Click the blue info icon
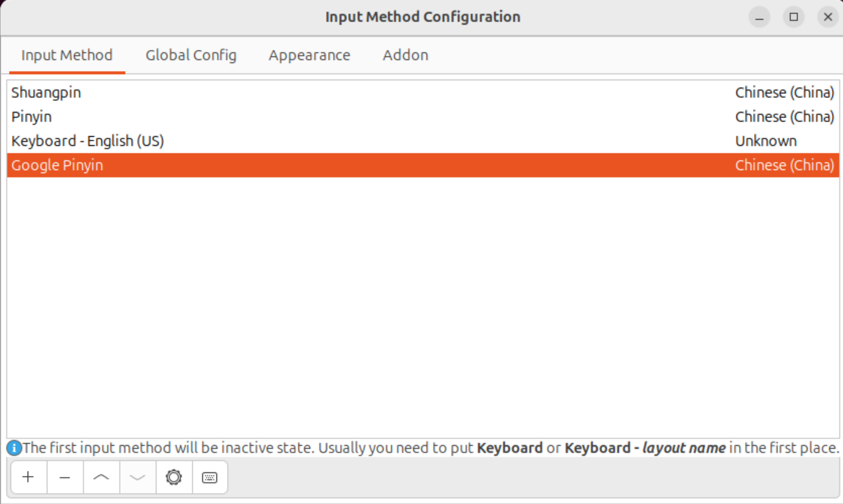 coord(14,448)
